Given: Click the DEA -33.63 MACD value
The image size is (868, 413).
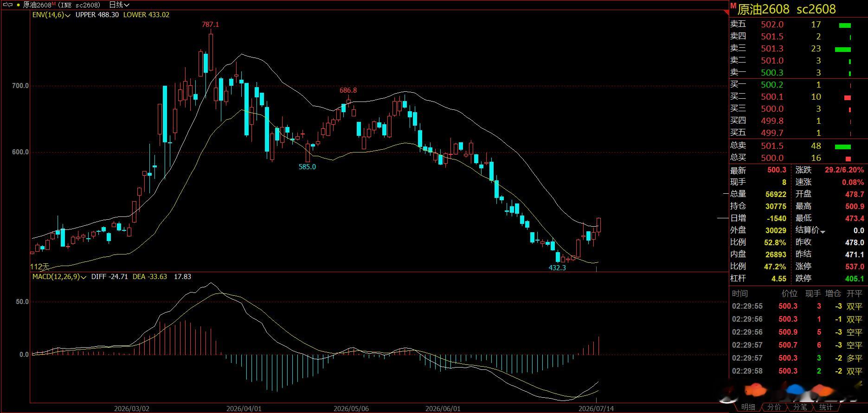Looking at the screenshot, I should [x=150, y=277].
